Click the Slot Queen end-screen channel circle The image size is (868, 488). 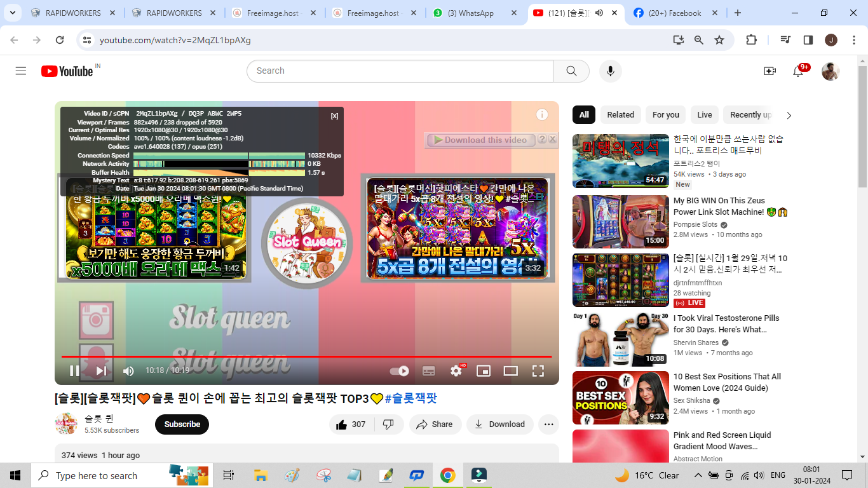(307, 243)
